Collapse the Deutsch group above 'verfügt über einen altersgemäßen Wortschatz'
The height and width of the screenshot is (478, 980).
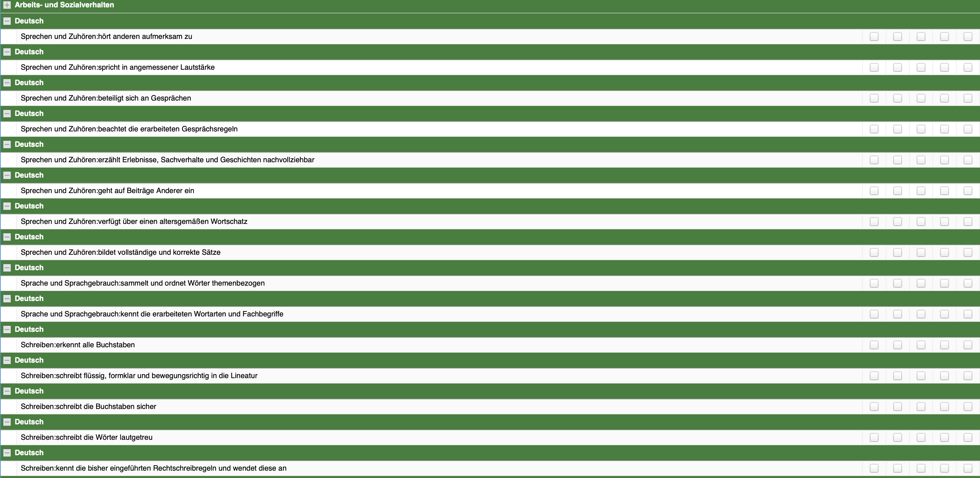(x=7, y=206)
